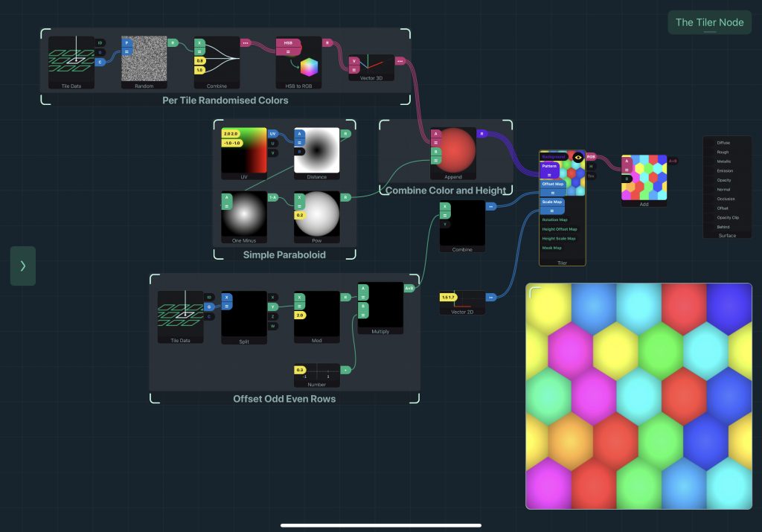Click the Tiler node's Offset Map port

[x=553, y=188]
